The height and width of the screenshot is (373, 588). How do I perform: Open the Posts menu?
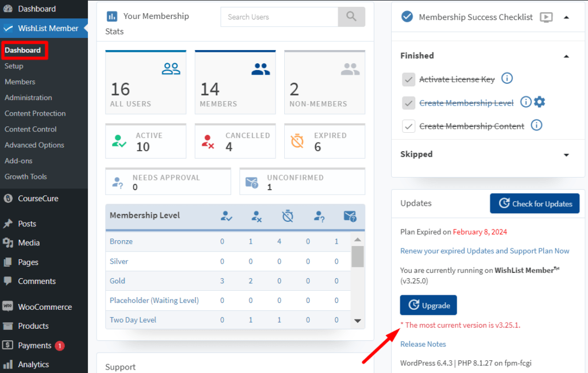point(27,224)
